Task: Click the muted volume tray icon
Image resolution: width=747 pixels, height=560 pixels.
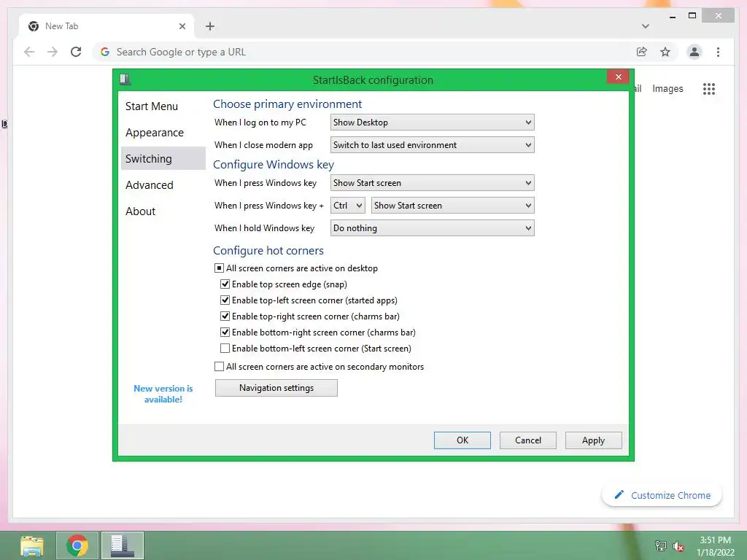Action: (678, 546)
